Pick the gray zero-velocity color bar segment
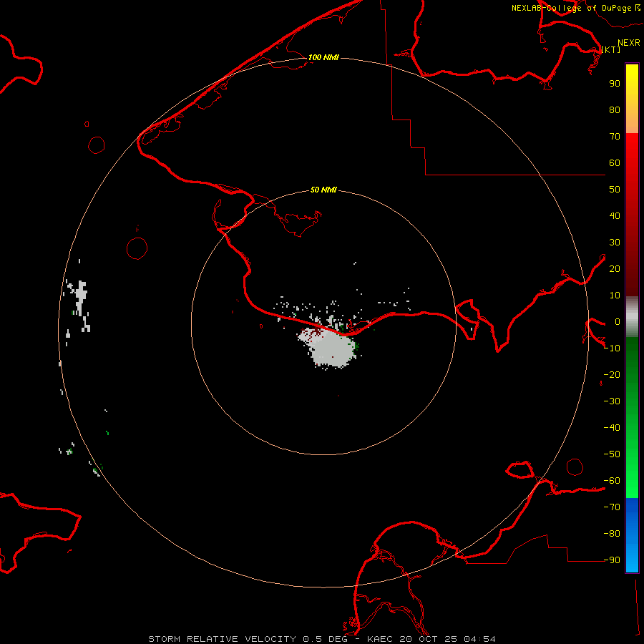 [x=632, y=317]
